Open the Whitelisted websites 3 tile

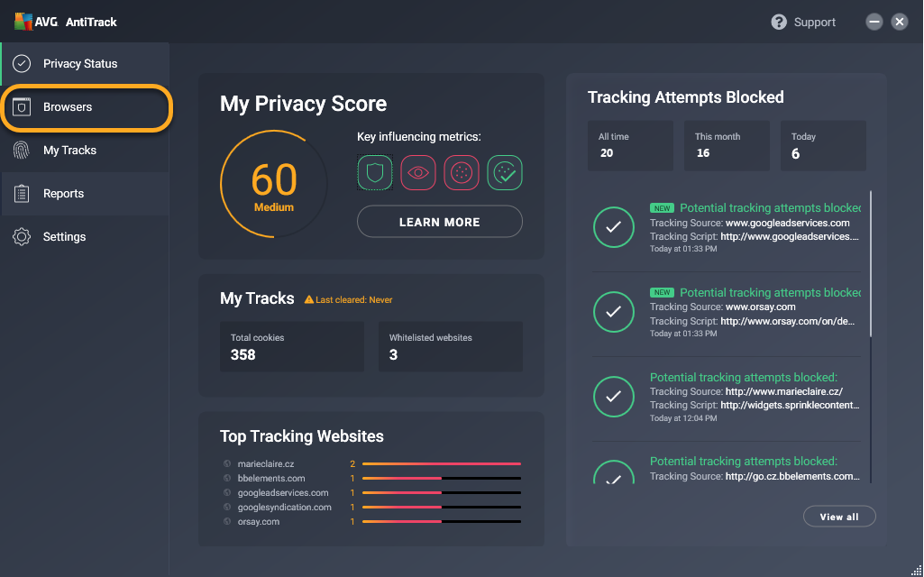click(450, 346)
